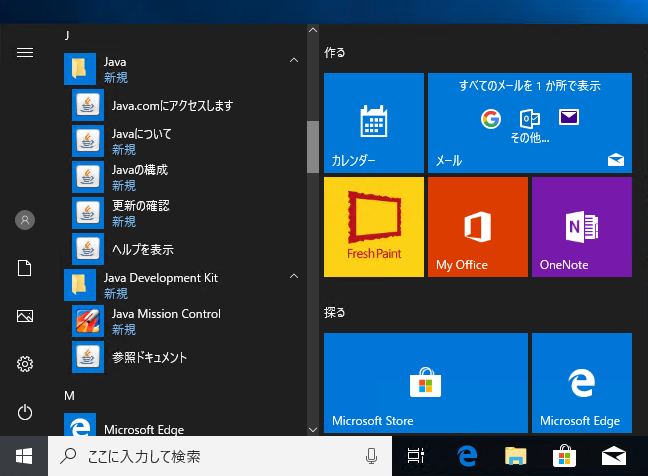This screenshot has height=476, width=648.
Task: Open Microsoft Store from the taskbar
Action: click(x=565, y=456)
